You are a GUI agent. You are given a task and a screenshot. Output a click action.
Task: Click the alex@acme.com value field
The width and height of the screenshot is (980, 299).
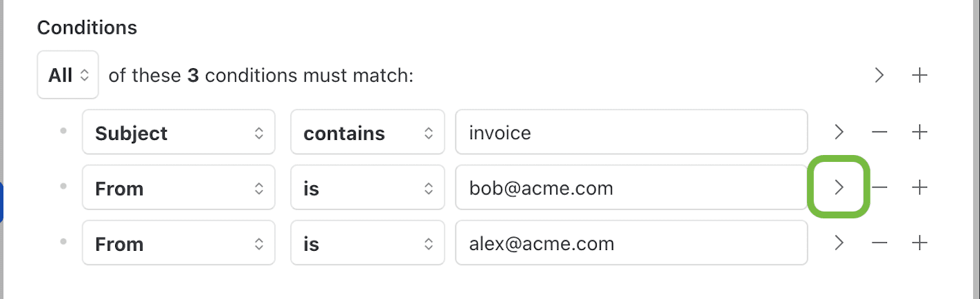pos(631,243)
